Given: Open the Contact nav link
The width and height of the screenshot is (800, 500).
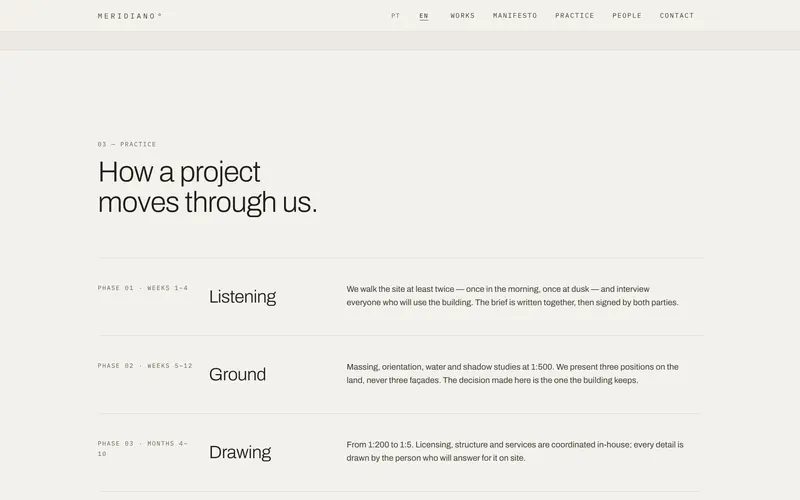Looking at the screenshot, I should (677, 16).
